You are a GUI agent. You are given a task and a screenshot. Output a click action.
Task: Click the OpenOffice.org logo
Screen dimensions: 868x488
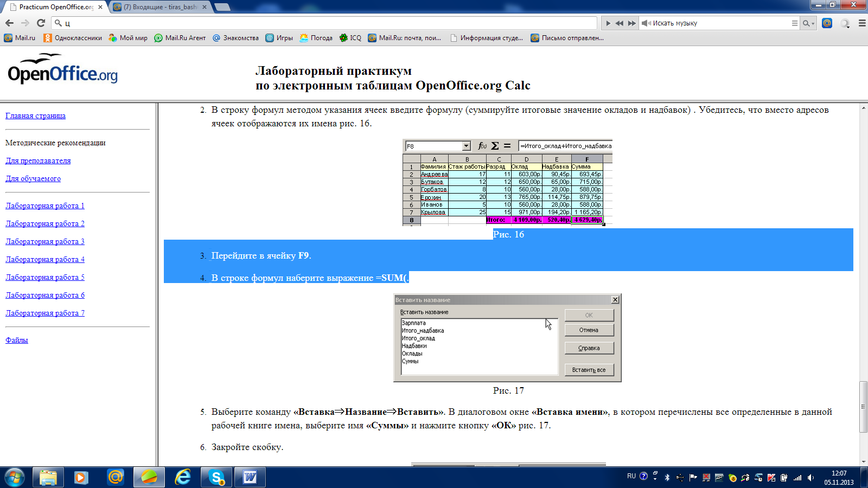(62, 69)
